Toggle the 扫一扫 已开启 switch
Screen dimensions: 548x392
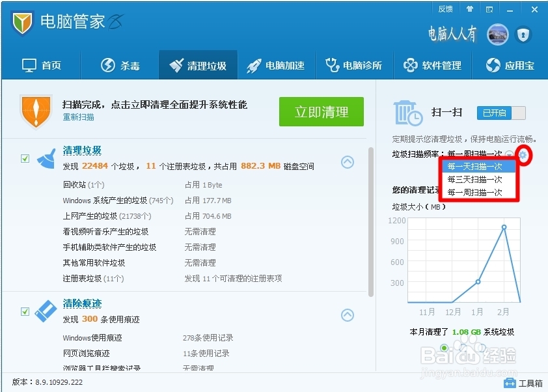501,113
